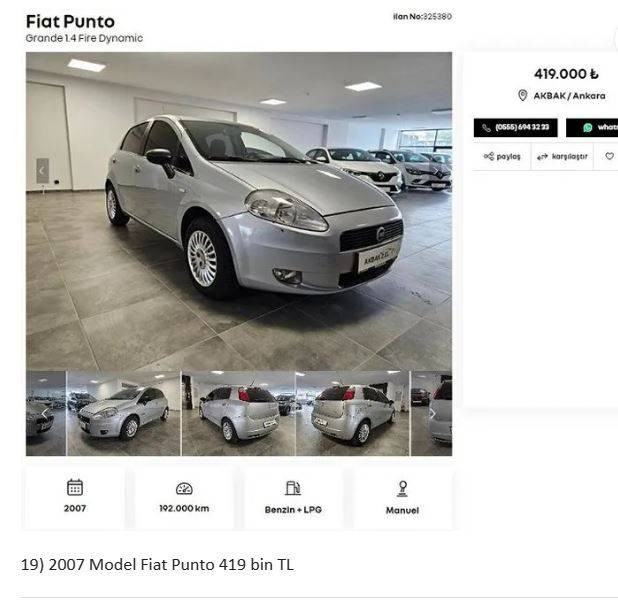The height and width of the screenshot is (600, 618).
Task: Click the location pin icon next to AKBAK
Action: [x=523, y=95]
